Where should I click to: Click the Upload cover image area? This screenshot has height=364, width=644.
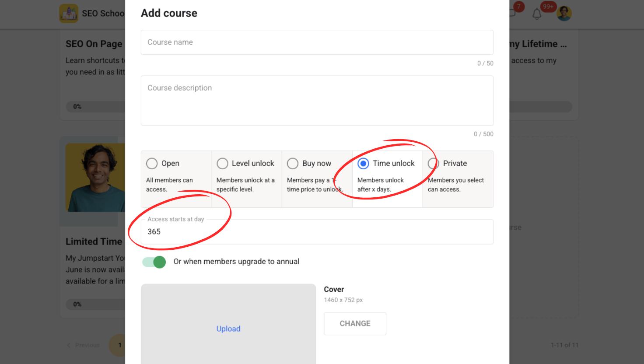228,328
